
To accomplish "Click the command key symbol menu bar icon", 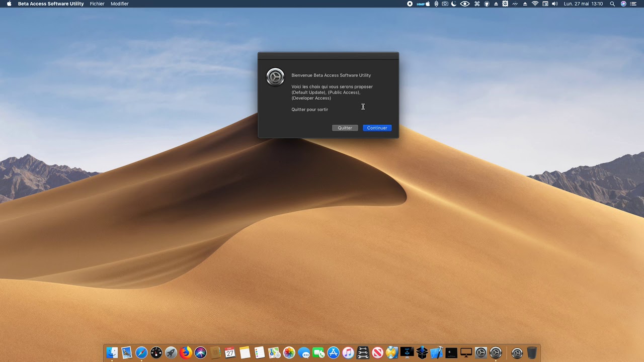I will (477, 4).
